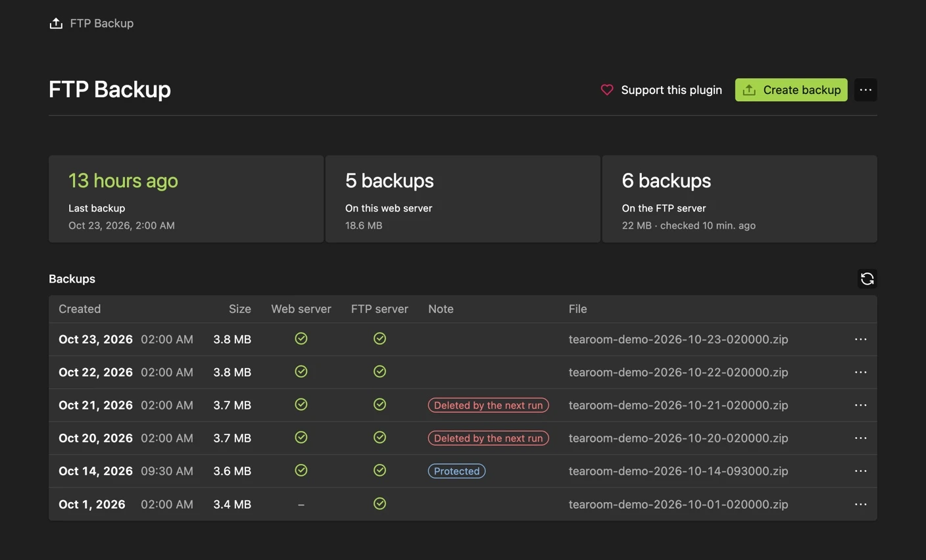Open actions menu for Oct 20, 2026 backup
The width and height of the screenshot is (926, 560).
click(x=860, y=438)
